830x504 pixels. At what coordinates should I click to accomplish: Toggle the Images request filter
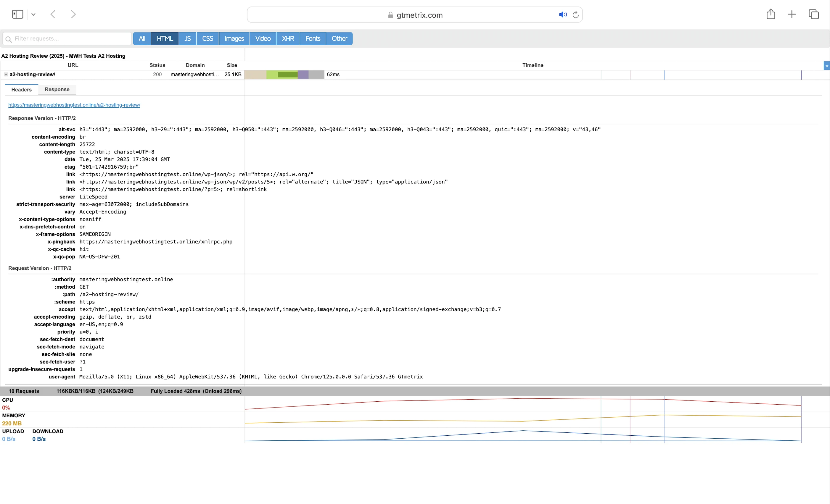pyautogui.click(x=234, y=39)
